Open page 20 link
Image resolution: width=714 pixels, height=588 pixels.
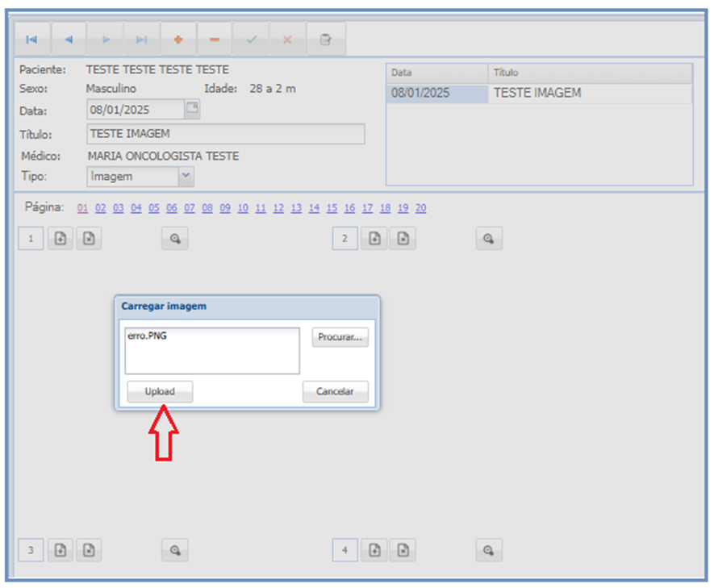click(421, 208)
